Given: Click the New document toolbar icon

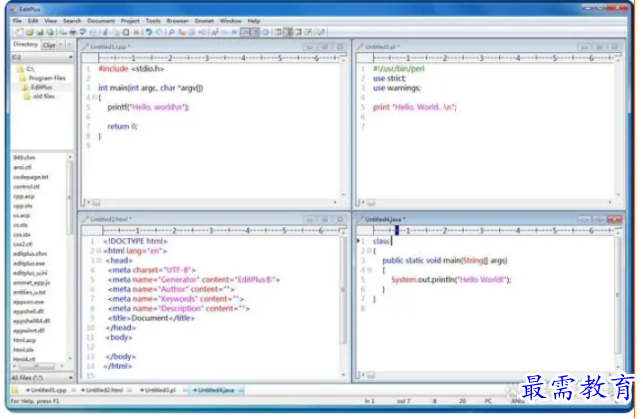Looking at the screenshot, I should (x=19, y=32).
